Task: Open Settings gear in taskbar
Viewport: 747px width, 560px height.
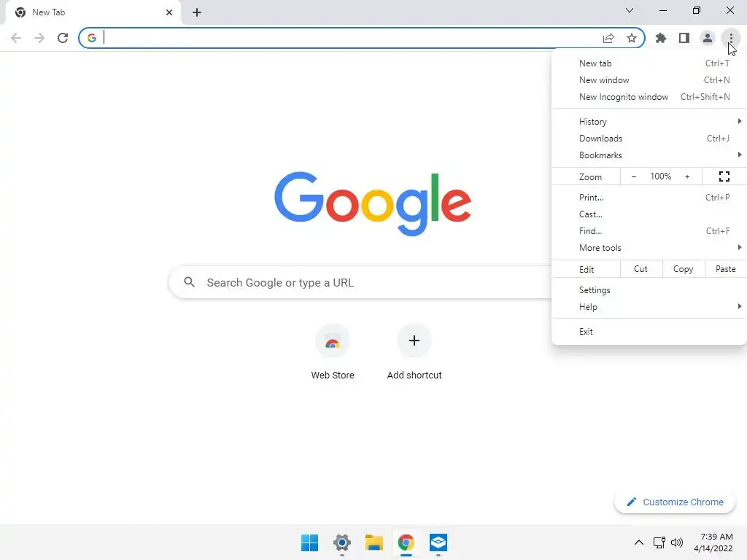Action: [341, 542]
